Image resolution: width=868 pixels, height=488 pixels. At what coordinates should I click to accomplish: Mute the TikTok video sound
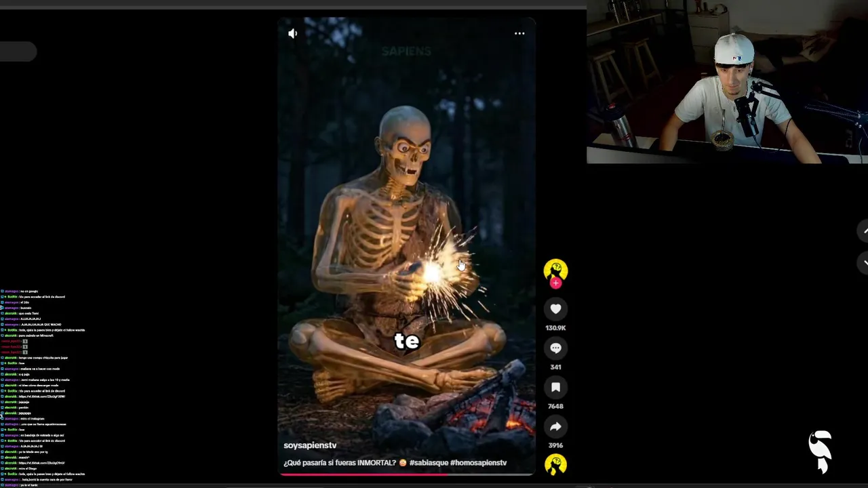click(x=293, y=33)
